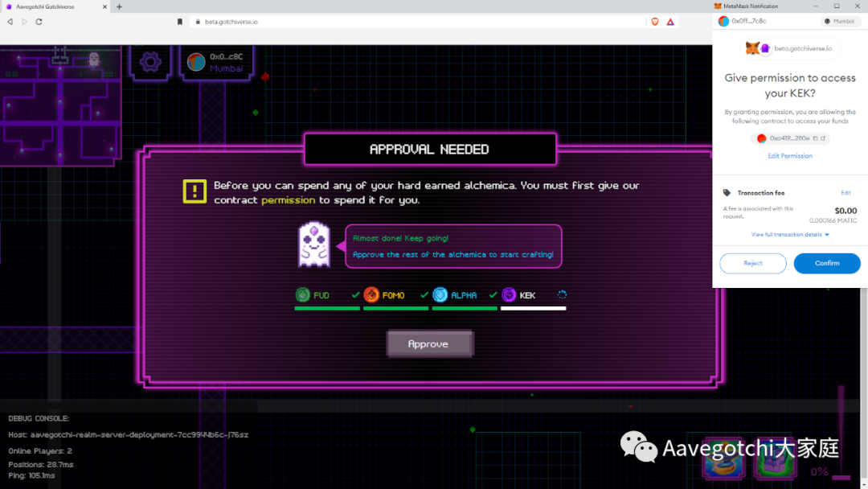
Task: Open Brave Shields lion icon
Action: point(655,22)
